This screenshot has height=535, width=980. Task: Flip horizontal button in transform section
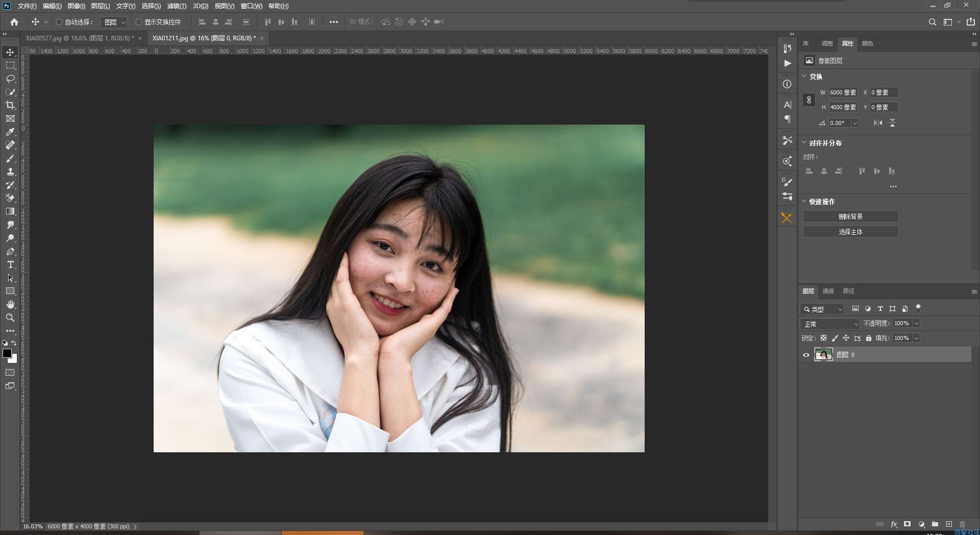(878, 123)
